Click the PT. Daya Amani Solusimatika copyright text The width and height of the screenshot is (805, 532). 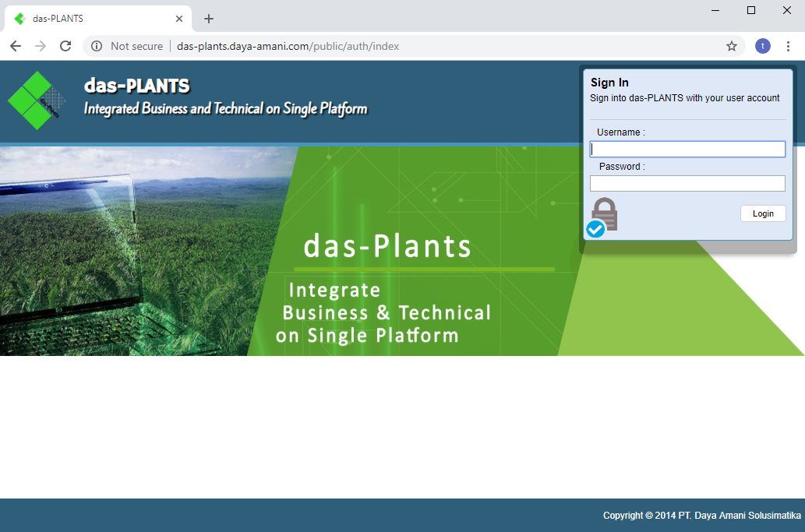pyautogui.click(x=701, y=515)
